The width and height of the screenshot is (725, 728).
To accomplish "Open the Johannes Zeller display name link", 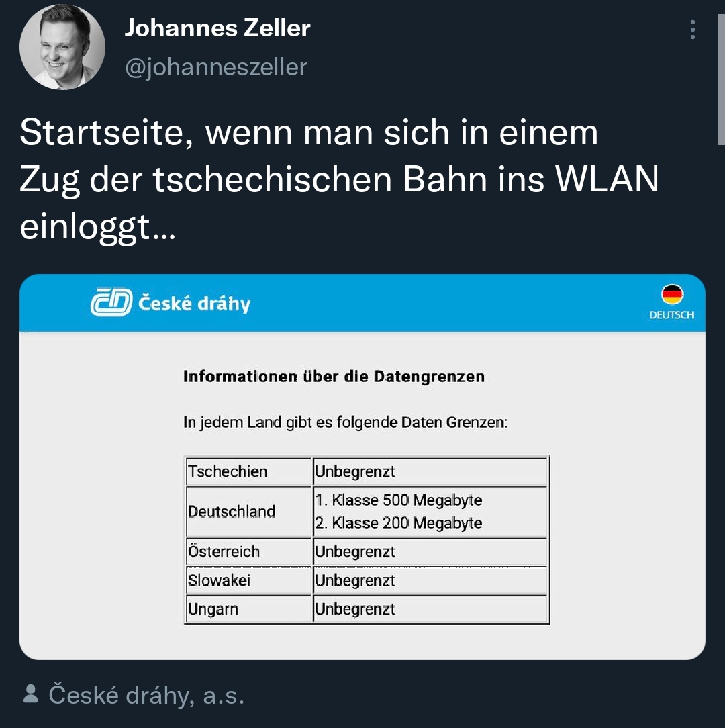I will click(217, 28).
